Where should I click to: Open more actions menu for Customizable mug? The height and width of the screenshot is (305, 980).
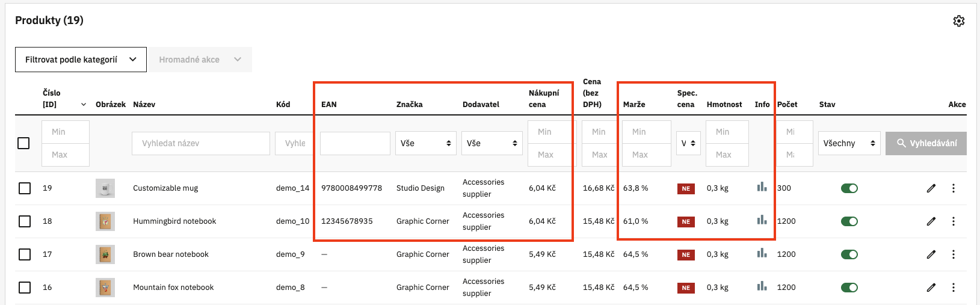pyautogui.click(x=954, y=188)
